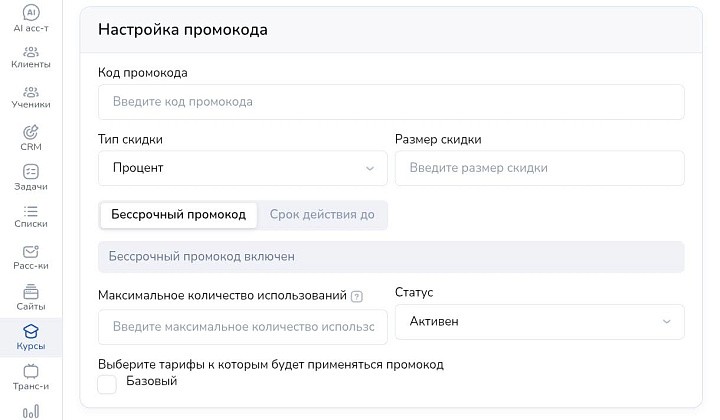Open Задачи from the sidebar
The image size is (720, 420).
31,178
